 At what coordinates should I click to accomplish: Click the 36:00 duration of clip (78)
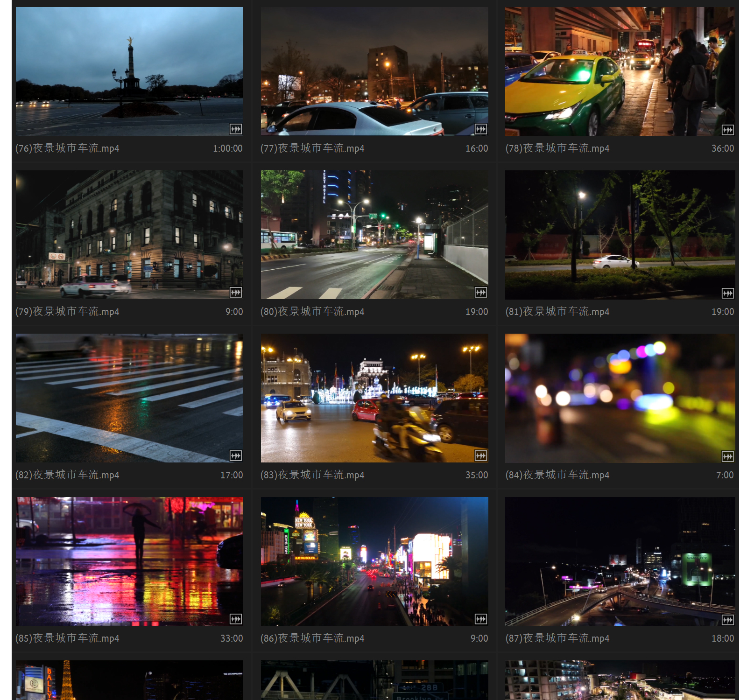click(x=723, y=148)
